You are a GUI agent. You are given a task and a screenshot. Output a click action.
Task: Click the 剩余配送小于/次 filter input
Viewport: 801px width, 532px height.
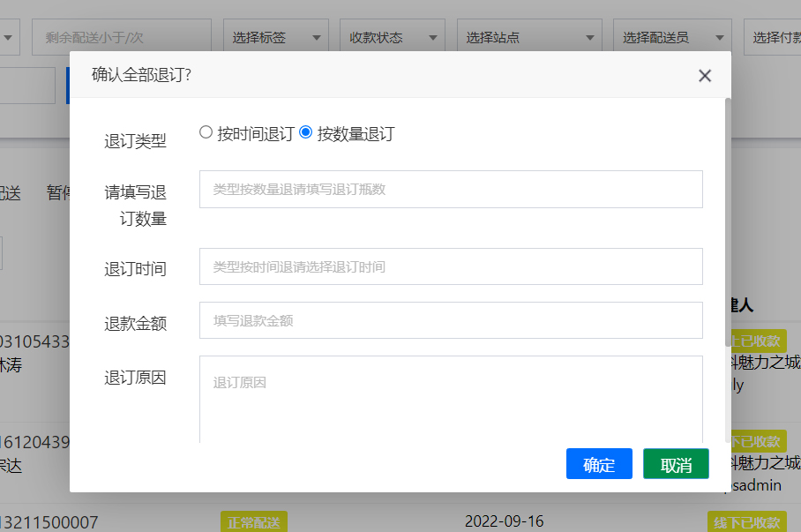click(122, 38)
